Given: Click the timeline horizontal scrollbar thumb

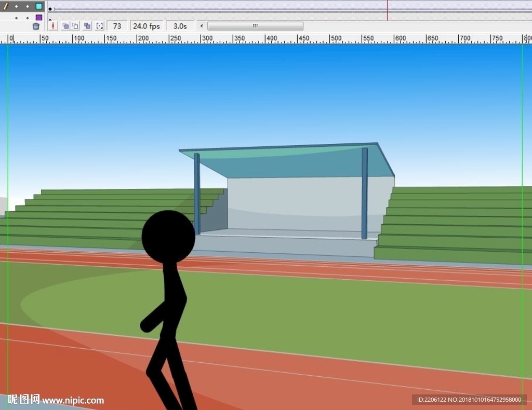Looking at the screenshot, I should [255, 26].
